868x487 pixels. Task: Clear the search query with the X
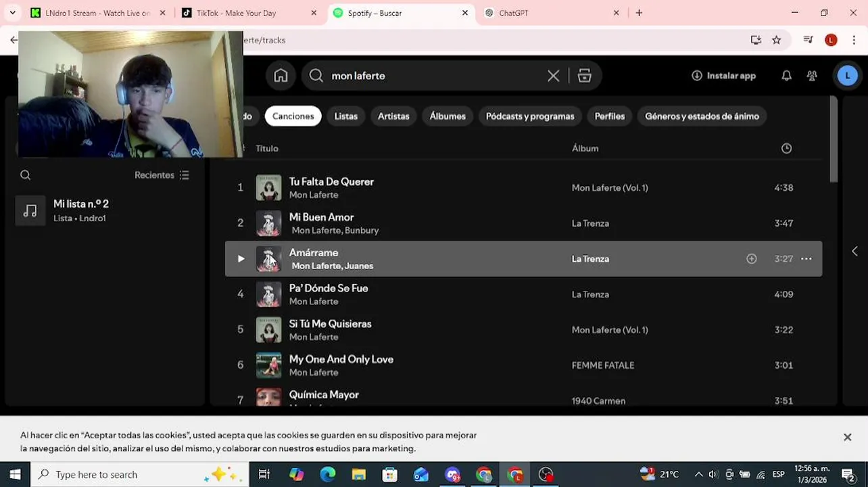[553, 76]
